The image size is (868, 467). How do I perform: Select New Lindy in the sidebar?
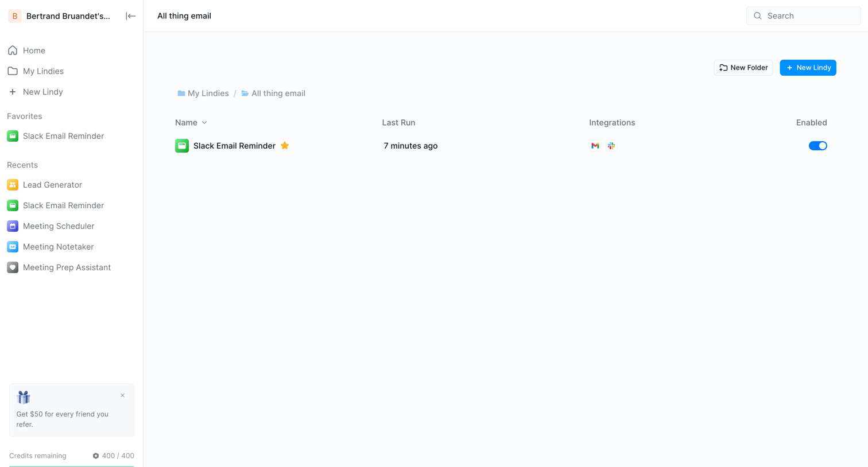[x=71, y=92]
